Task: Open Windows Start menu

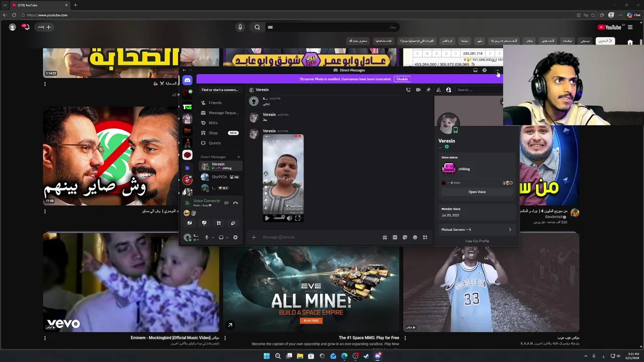Action: click(x=267, y=356)
